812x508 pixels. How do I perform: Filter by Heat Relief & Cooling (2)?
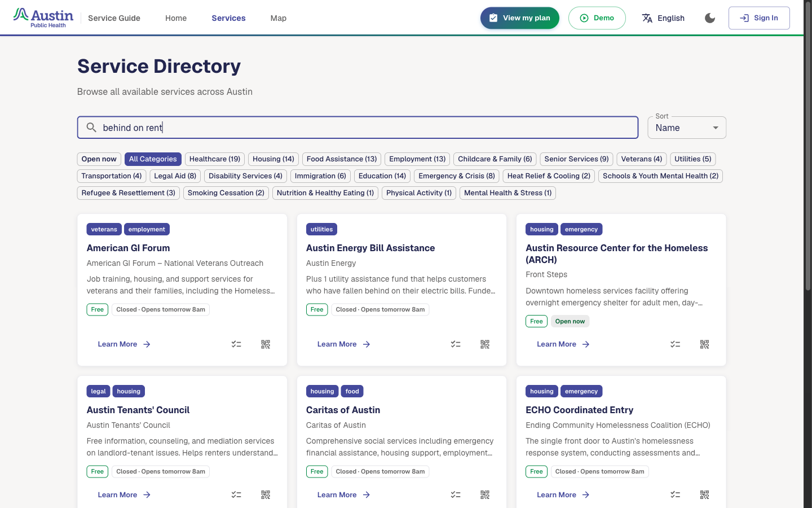point(549,176)
